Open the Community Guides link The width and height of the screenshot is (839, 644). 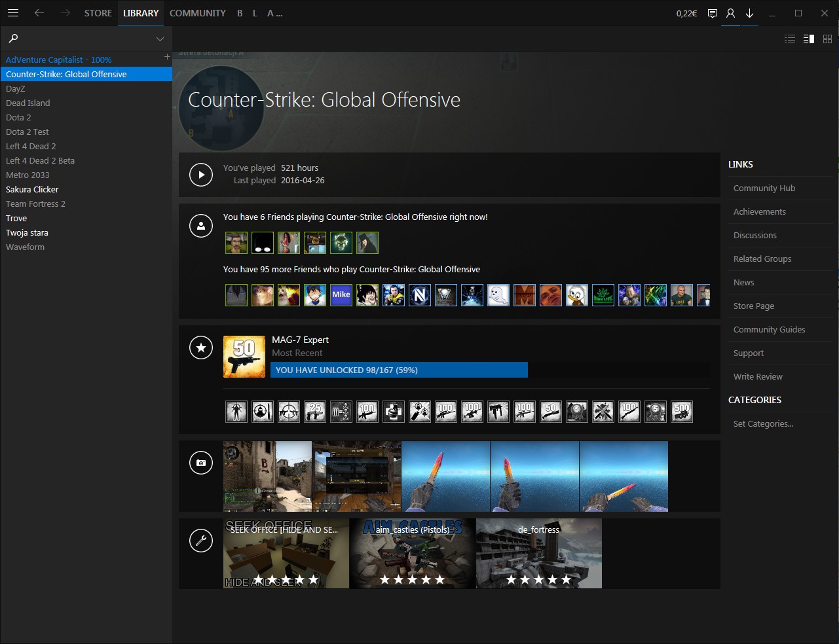tap(770, 330)
